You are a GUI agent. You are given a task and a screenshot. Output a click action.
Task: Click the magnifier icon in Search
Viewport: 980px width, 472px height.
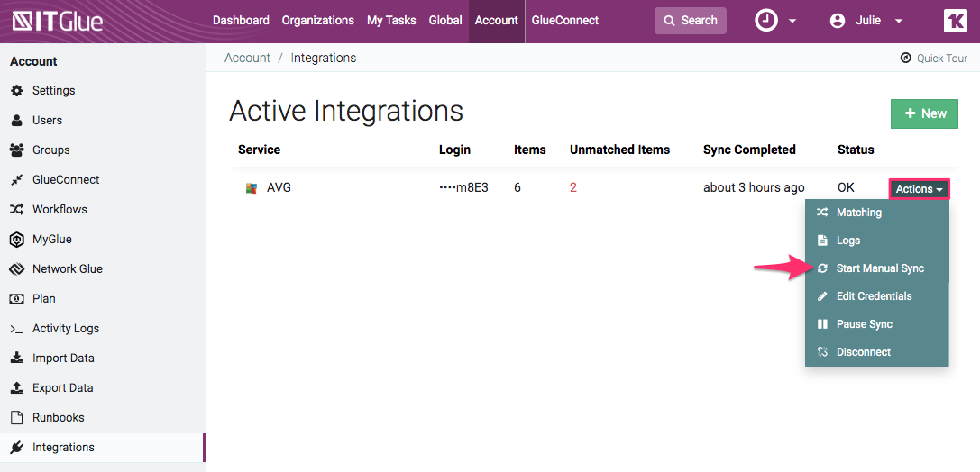click(x=669, y=21)
